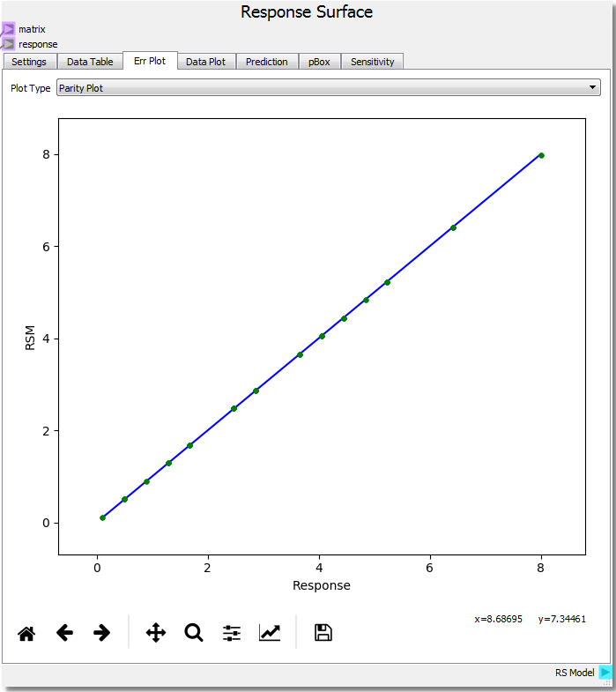The image size is (616, 692).
Task: Go forward to next plot view
Action: 102,633
